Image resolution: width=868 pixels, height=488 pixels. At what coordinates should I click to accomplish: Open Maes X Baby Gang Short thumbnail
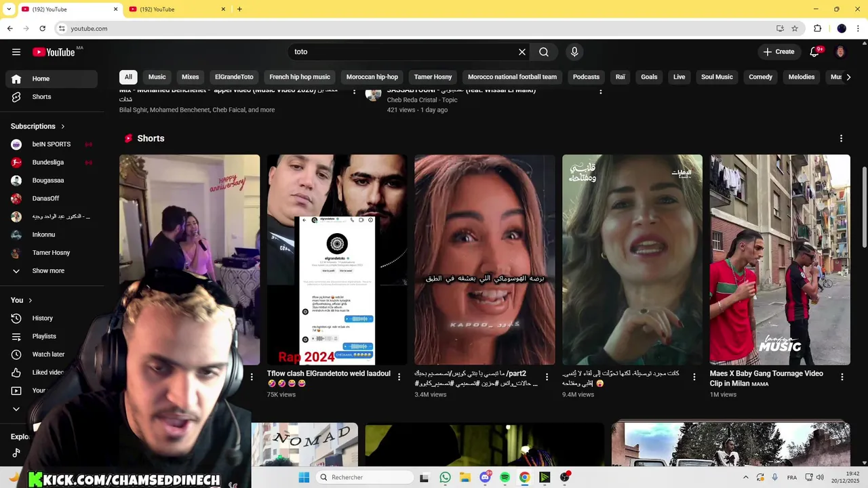click(780, 260)
